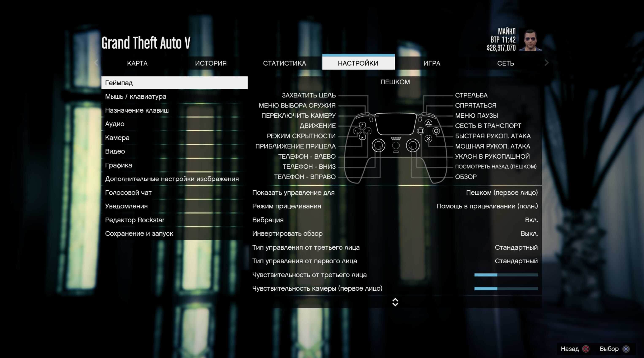Click the СТРЕЛЬБА label
This screenshot has height=358, width=644.
[471, 95]
